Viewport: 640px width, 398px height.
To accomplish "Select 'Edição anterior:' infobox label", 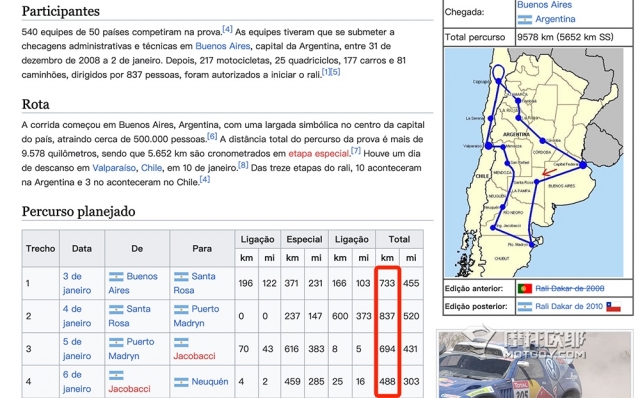I will (x=473, y=289).
